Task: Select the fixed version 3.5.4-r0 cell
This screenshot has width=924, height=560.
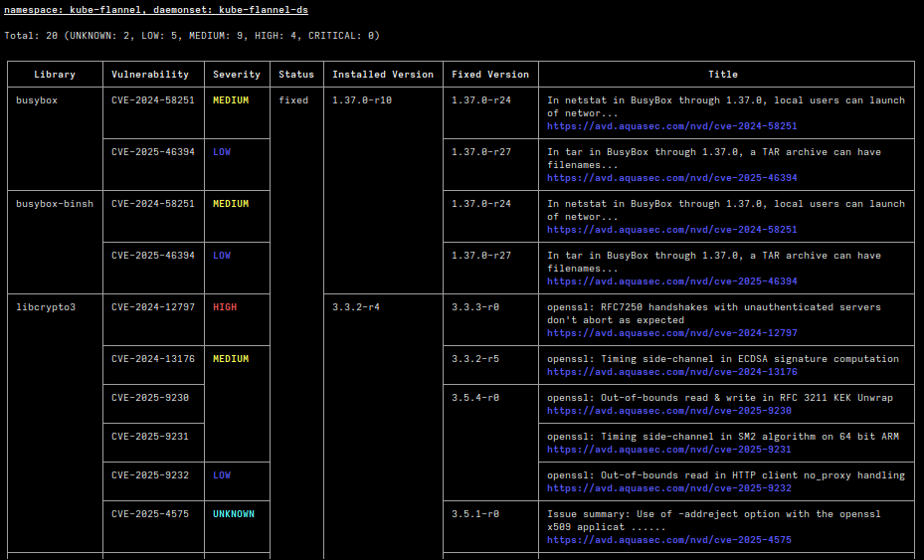Action: click(475, 398)
